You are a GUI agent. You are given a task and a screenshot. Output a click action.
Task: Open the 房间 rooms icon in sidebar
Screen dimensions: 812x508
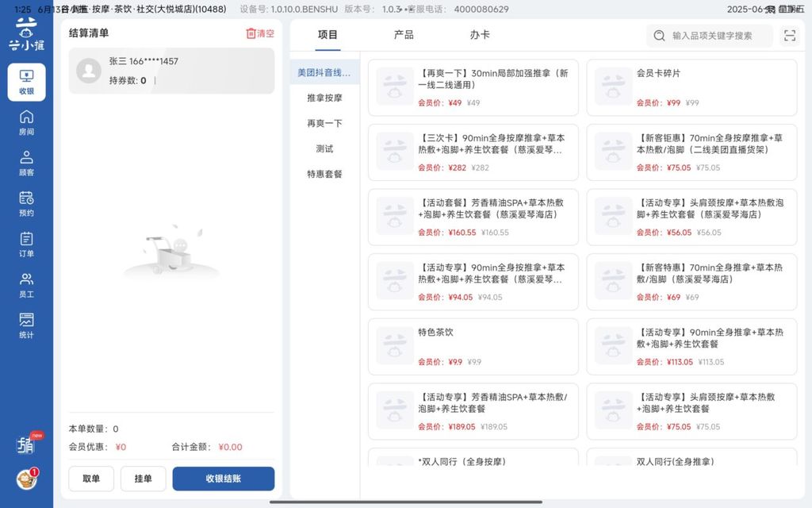(x=26, y=123)
